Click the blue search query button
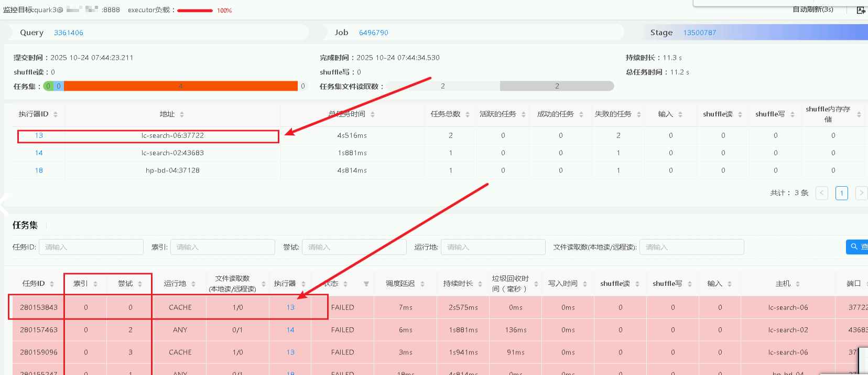Viewport: 868px width, 375px height. coord(857,247)
